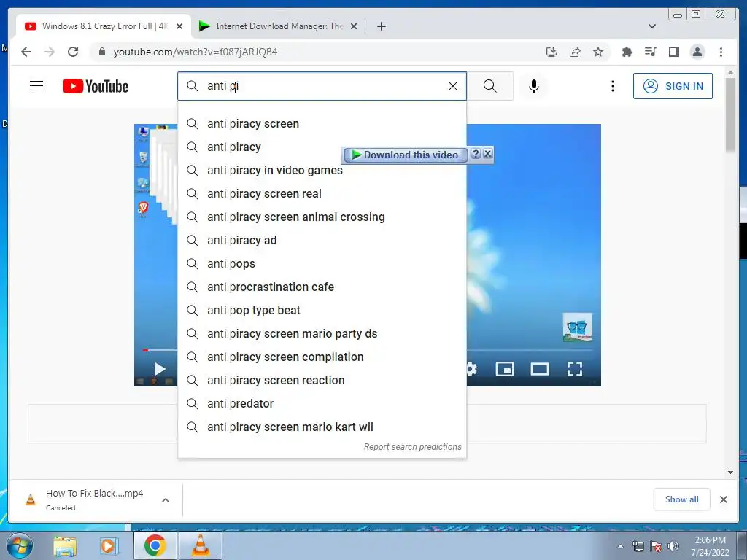The height and width of the screenshot is (560, 747).
Task: Open the Chrome extensions puzzle menu
Action: click(627, 52)
